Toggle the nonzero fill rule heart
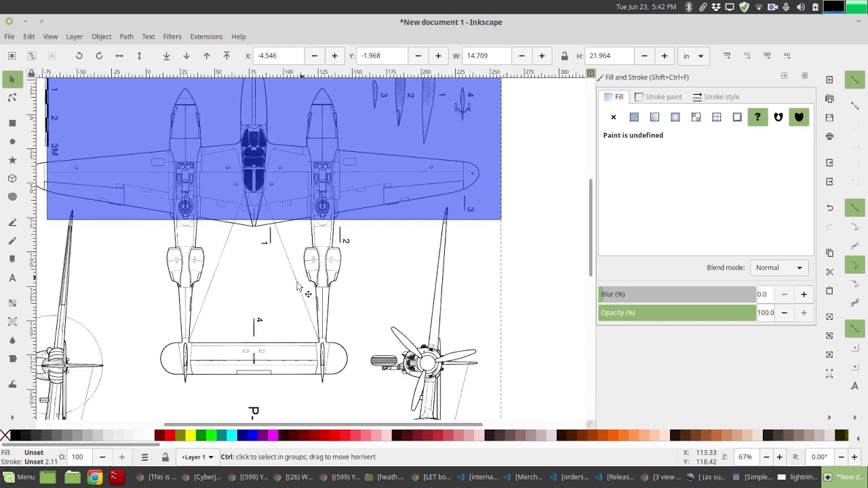This screenshot has height=488, width=868. (799, 117)
